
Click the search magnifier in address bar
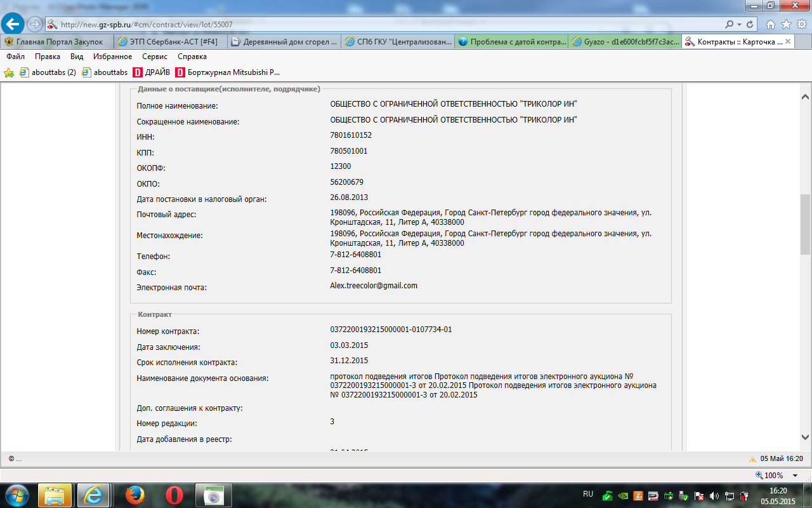click(x=730, y=24)
